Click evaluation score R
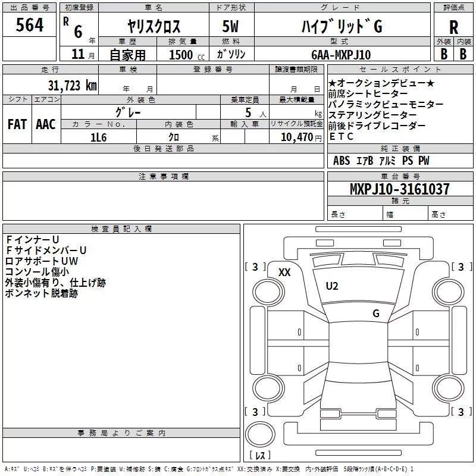The height and width of the screenshot is (476, 476). pyautogui.click(x=453, y=27)
